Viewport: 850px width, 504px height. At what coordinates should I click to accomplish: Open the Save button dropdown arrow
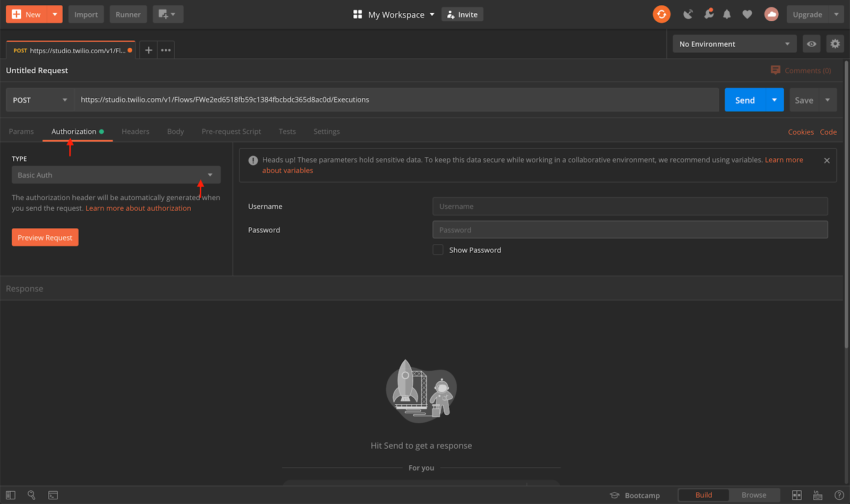[x=828, y=100]
